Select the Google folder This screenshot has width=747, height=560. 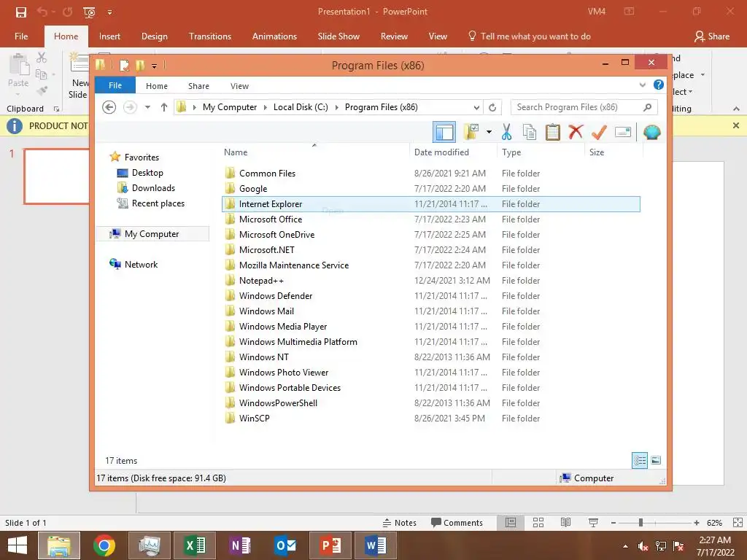coord(431,189)
